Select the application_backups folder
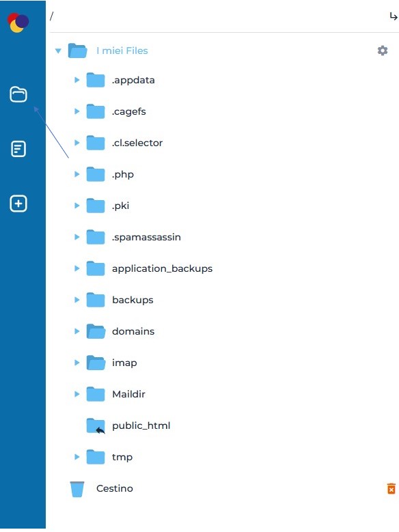The height and width of the screenshot is (532, 399). [x=163, y=268]
